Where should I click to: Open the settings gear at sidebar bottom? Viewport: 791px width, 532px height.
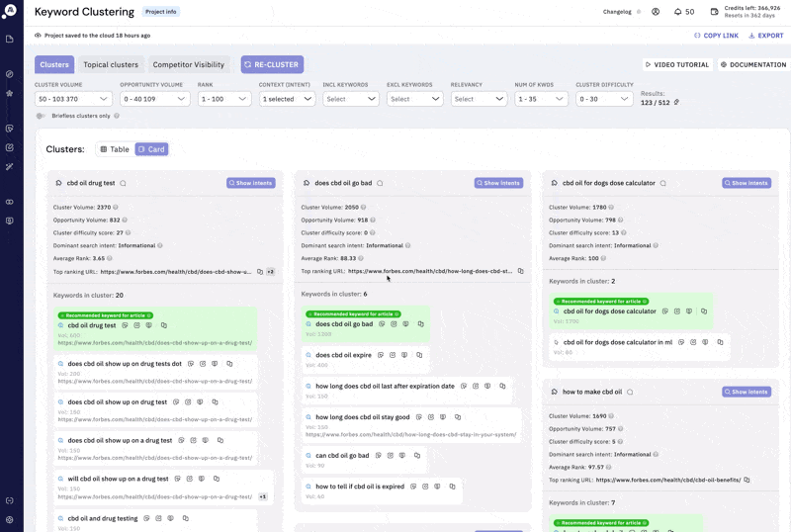10,520
